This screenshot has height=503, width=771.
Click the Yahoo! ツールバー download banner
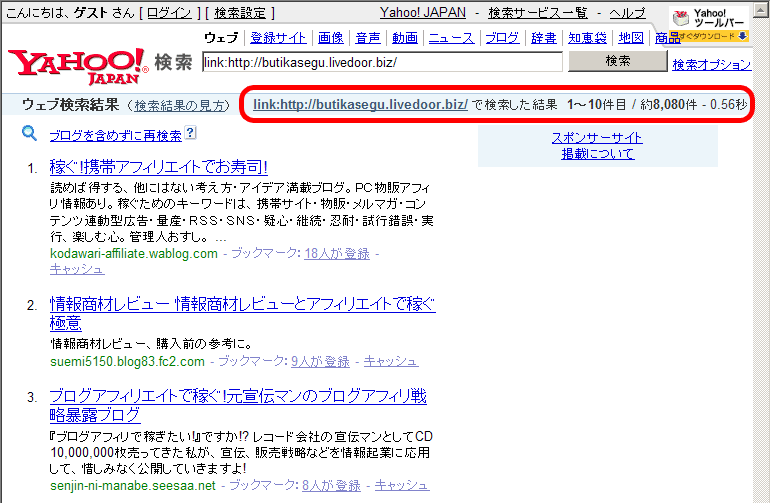(x=710, y=24)
